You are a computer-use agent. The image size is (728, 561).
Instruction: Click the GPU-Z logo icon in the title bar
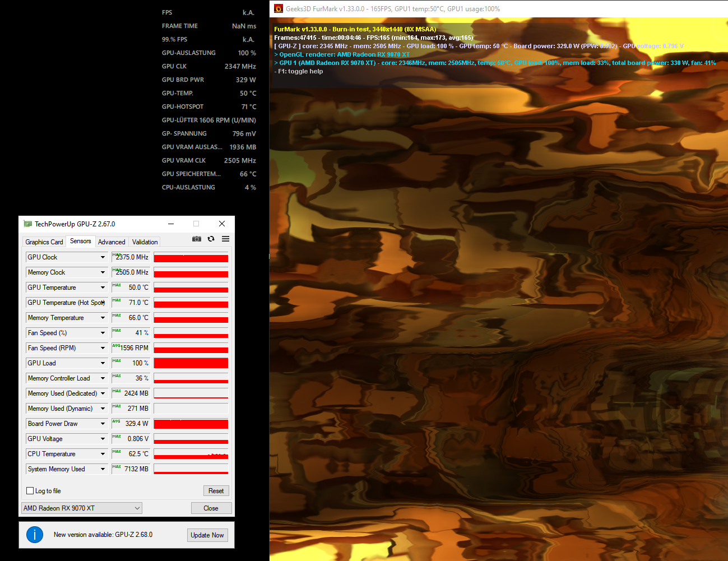(x=27, y=224)
